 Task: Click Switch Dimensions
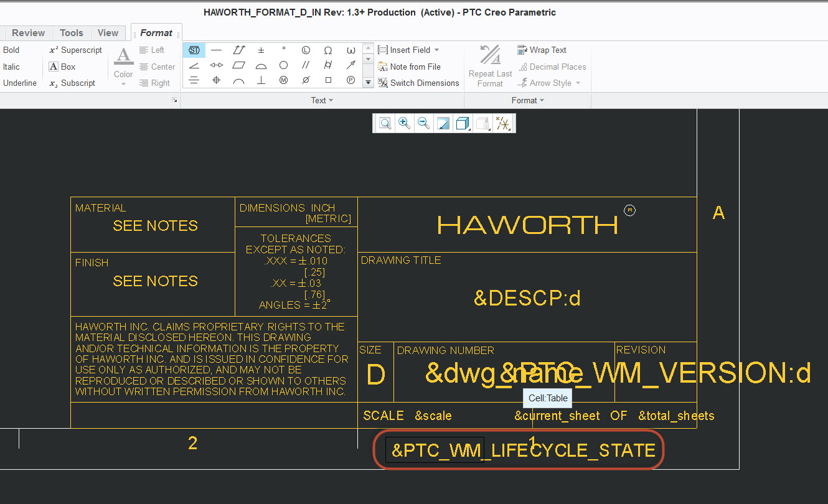point(418,83)
